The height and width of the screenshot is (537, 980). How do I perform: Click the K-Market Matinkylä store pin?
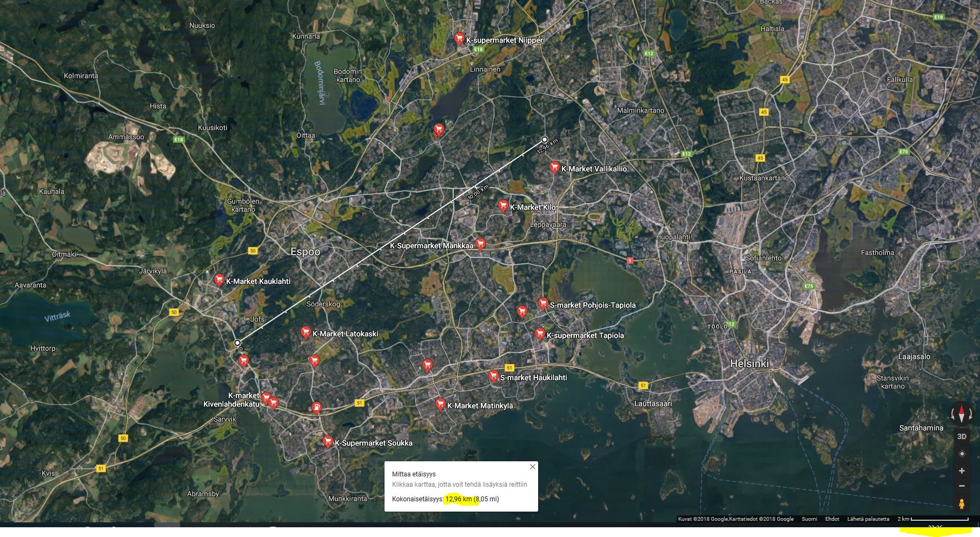pos(440,404)
